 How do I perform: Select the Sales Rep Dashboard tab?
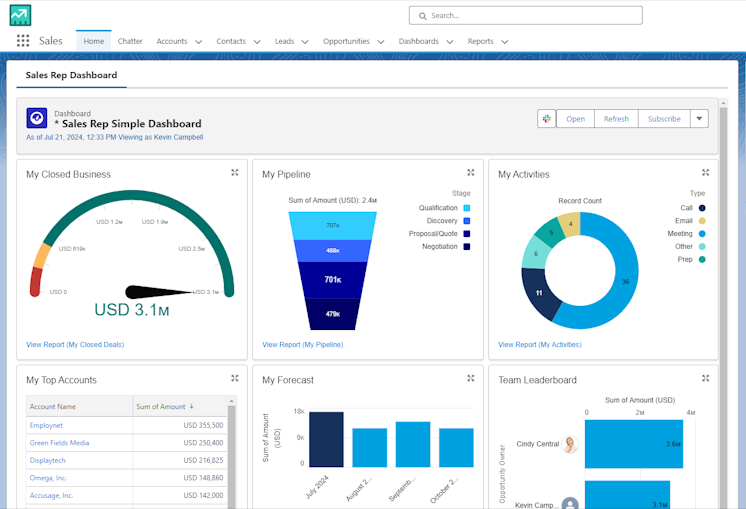71,75
